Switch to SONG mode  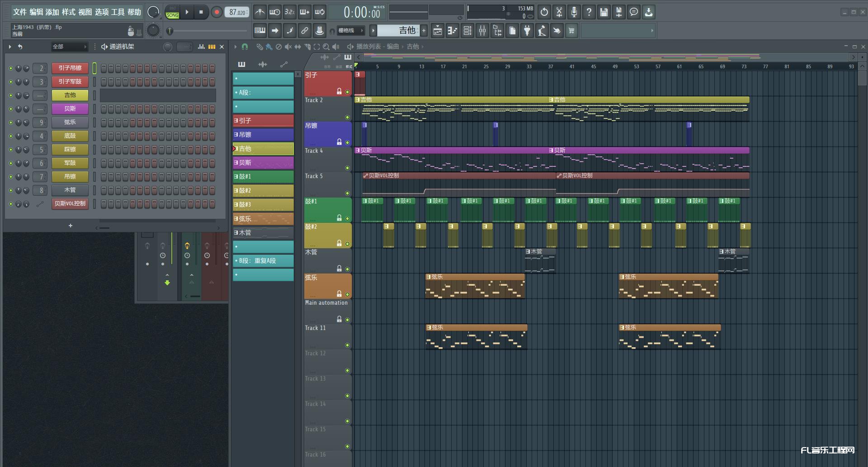point(173,15)
